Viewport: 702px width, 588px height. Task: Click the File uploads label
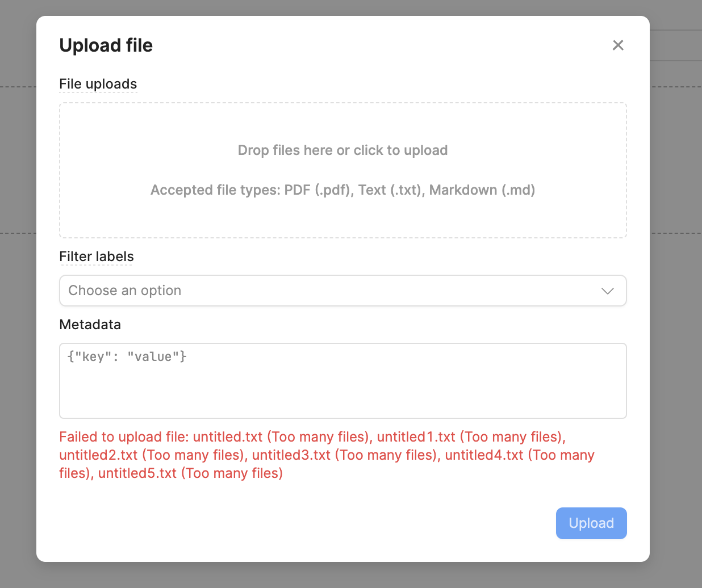[x=98, y=84]
